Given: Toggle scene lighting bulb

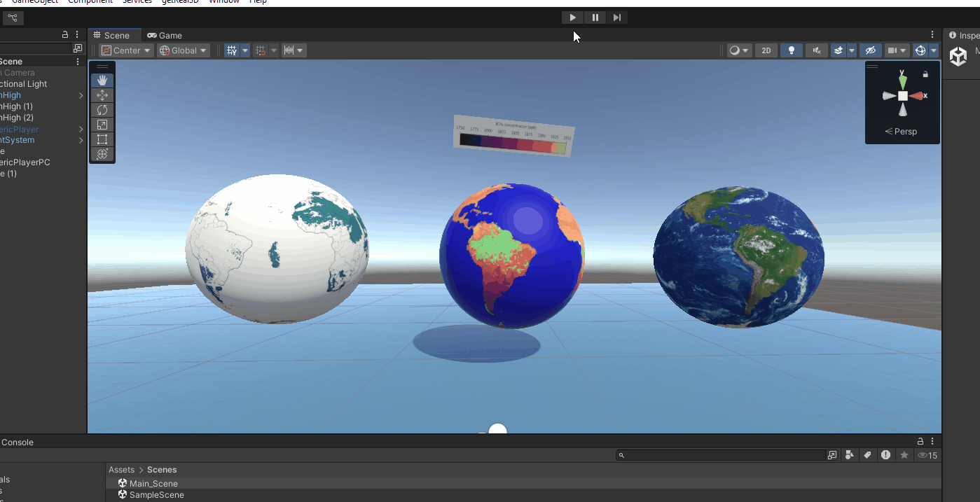Looking at the screenshot, I should coord(792,50).
